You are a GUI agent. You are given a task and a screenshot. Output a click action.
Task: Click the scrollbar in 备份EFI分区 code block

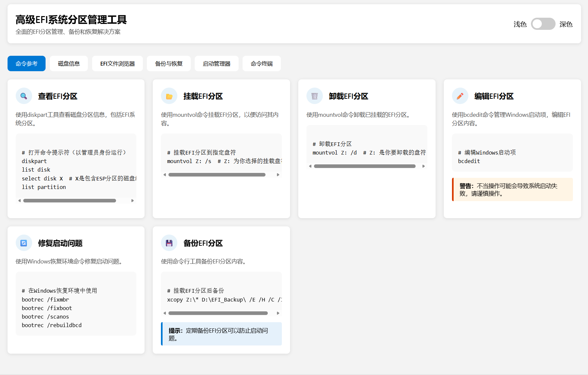(x=218, y=313)
